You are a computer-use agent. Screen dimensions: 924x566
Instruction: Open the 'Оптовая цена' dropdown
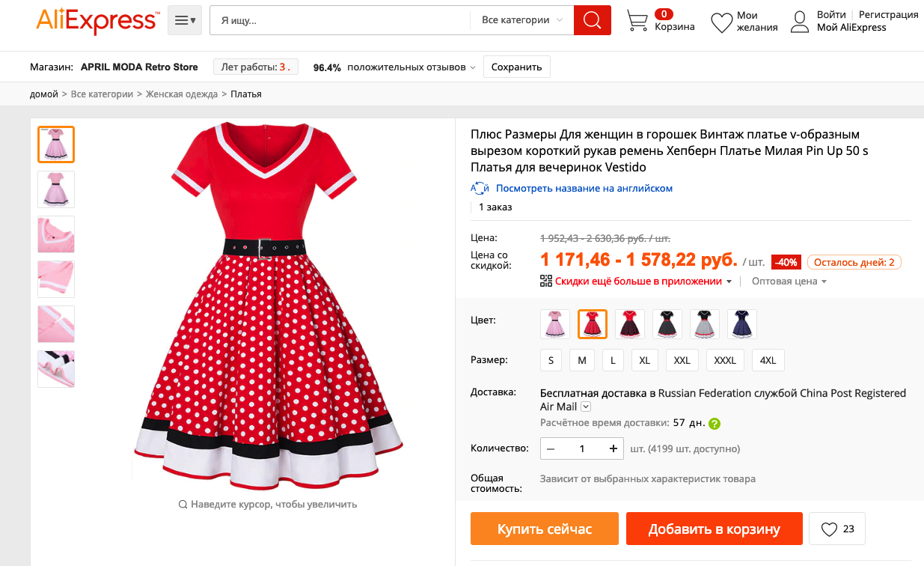pos(789,282)
